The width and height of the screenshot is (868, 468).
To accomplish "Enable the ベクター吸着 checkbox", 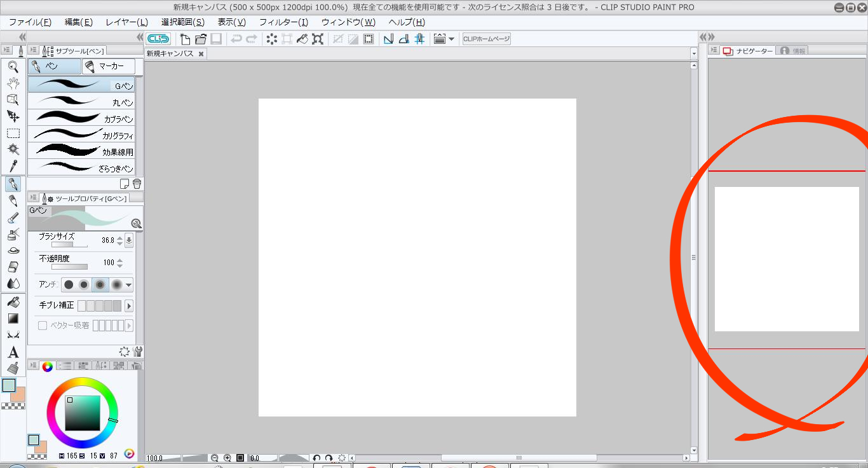I will [x=43, y=326].
